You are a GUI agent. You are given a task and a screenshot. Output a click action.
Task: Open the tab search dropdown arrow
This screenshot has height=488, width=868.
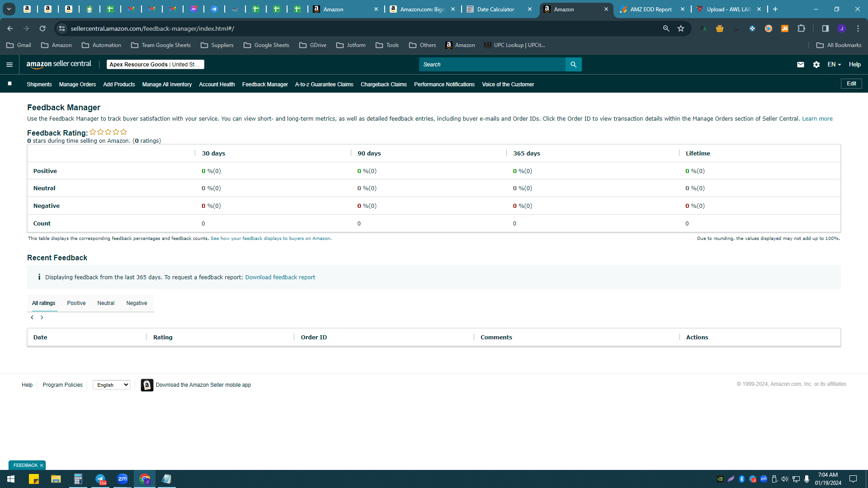9,9
